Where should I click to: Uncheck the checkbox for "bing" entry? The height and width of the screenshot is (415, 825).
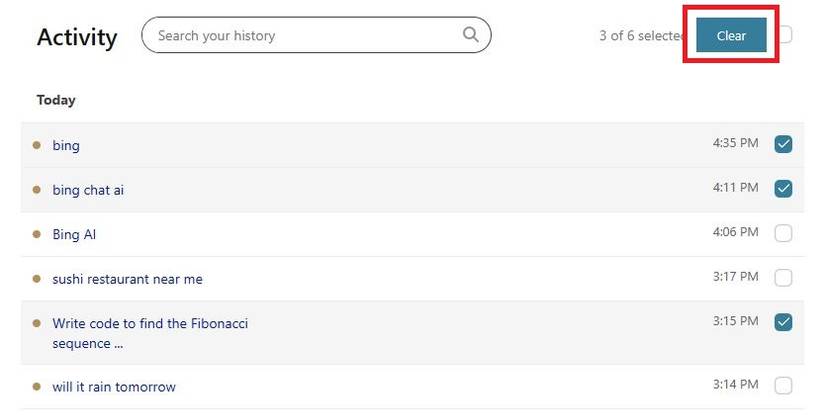(x=784, y=144)
